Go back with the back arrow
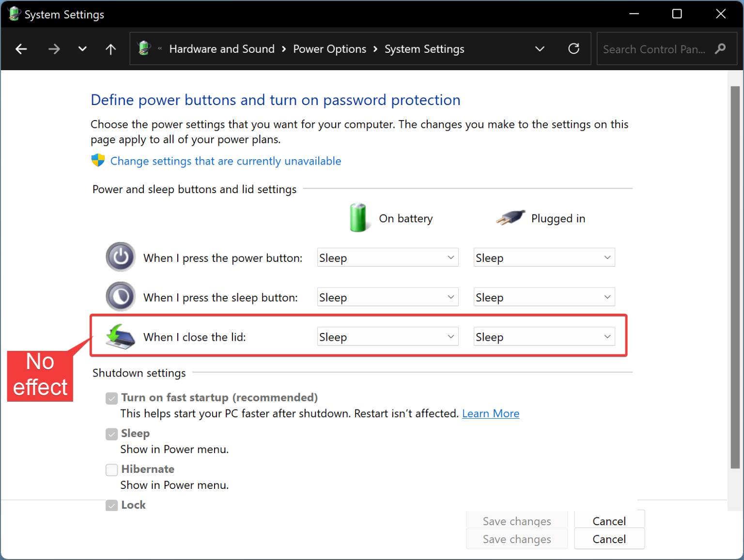 tap(21, 49)
